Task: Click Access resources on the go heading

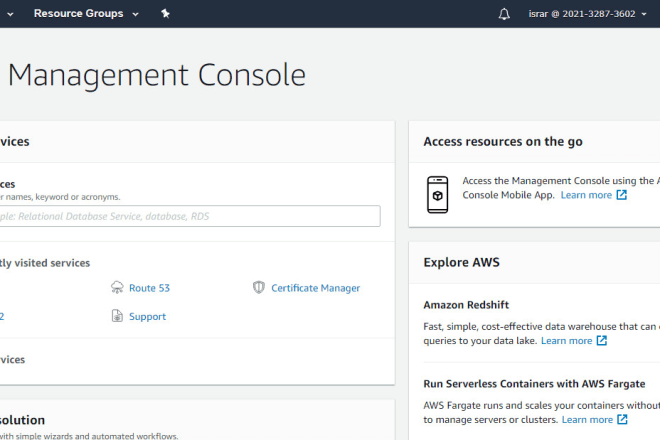Action: click(503, 141)
